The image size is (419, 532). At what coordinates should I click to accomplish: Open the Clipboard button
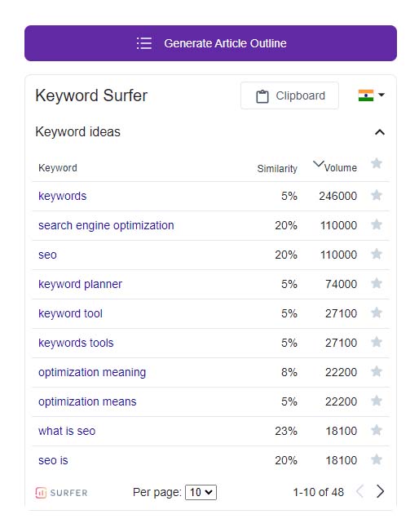coord(289,95)
